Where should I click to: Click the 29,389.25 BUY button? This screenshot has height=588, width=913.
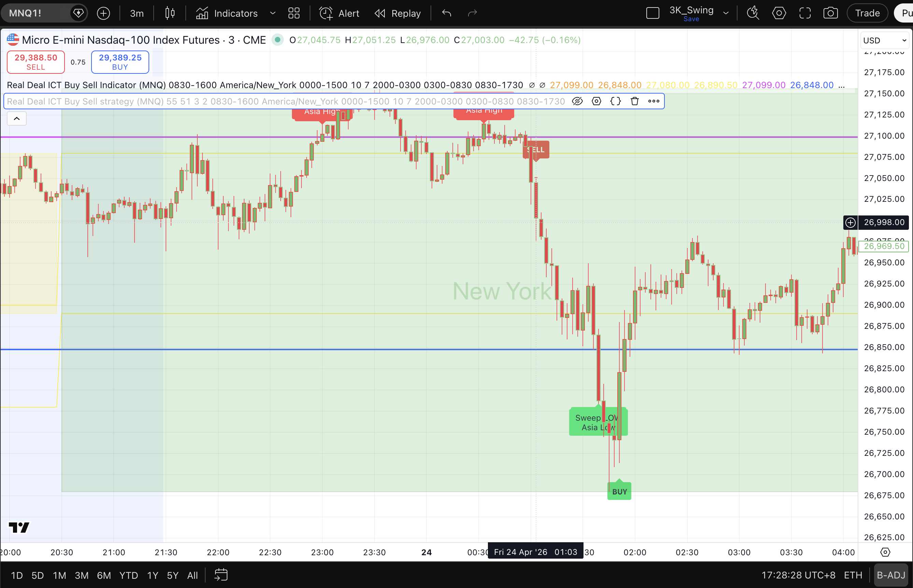click(x=120, y=62)
